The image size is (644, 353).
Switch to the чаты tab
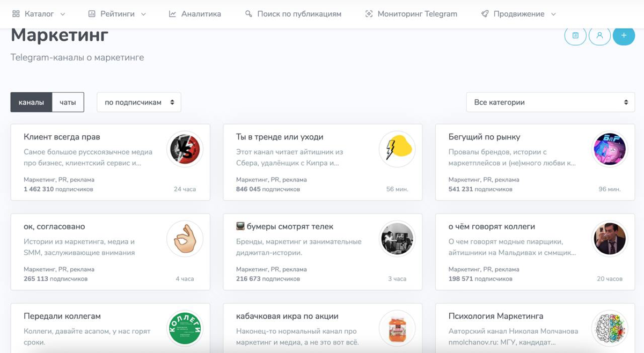[68, 102]
